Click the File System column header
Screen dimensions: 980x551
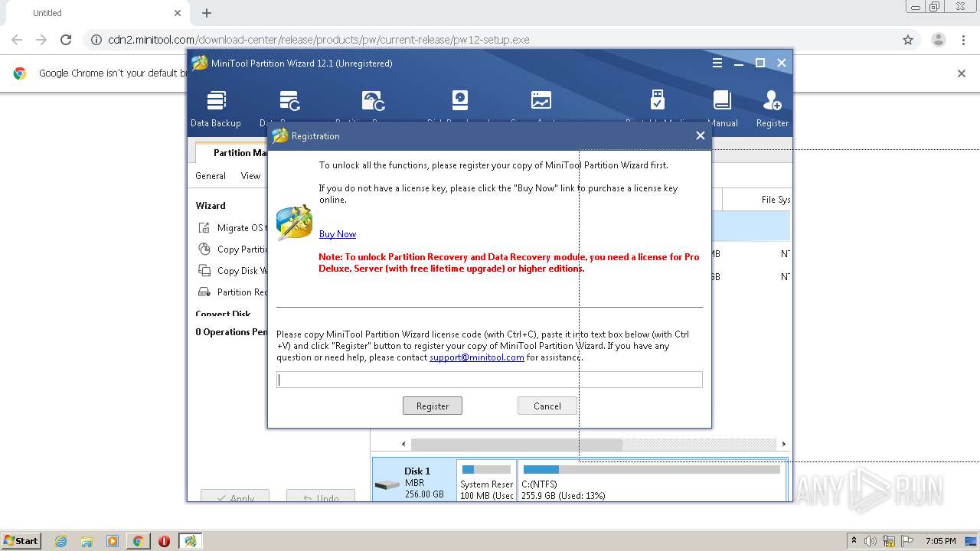pyautogui.click(x=775, y=200)
